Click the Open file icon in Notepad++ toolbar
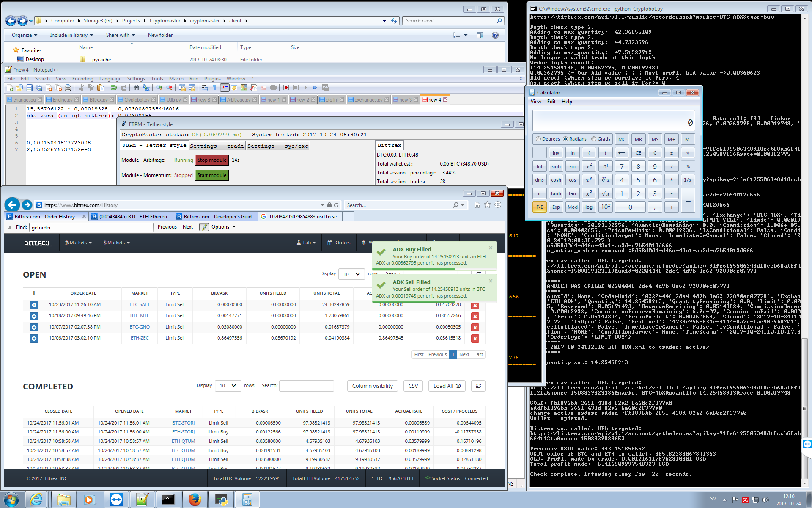The width and height of the screenshot is (812, 508). click(19, 88)
